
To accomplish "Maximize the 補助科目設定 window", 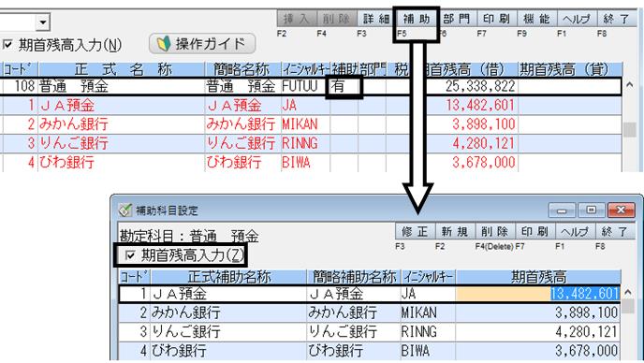I will [591, 211].
